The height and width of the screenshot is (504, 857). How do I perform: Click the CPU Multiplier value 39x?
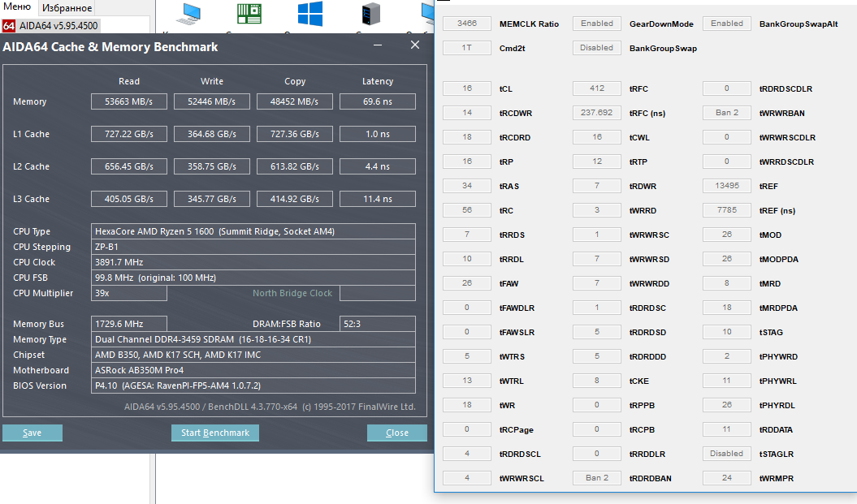pyautogui.click(x=129, y=293)
